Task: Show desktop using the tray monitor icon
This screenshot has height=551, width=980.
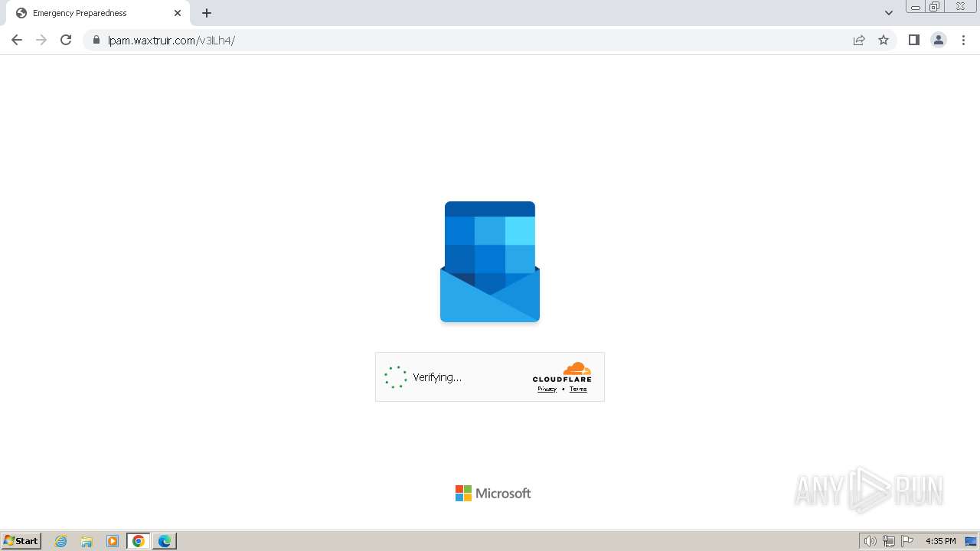Action: click(971, 541)
